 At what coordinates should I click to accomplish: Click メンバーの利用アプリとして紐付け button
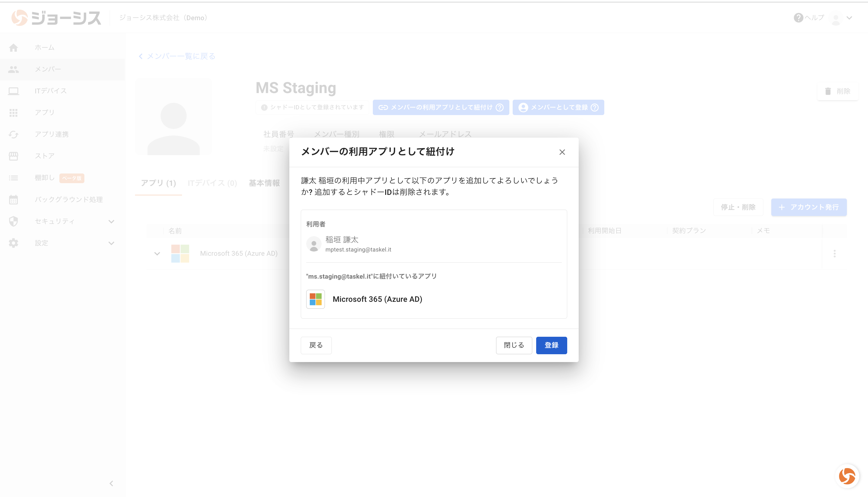click(441, 108)
